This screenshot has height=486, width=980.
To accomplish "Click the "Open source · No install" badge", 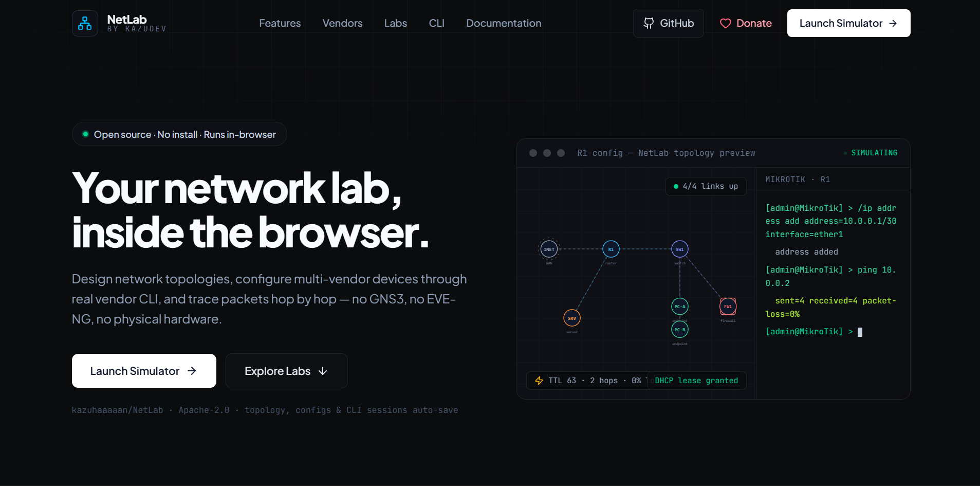I will (x=179, y=134).
